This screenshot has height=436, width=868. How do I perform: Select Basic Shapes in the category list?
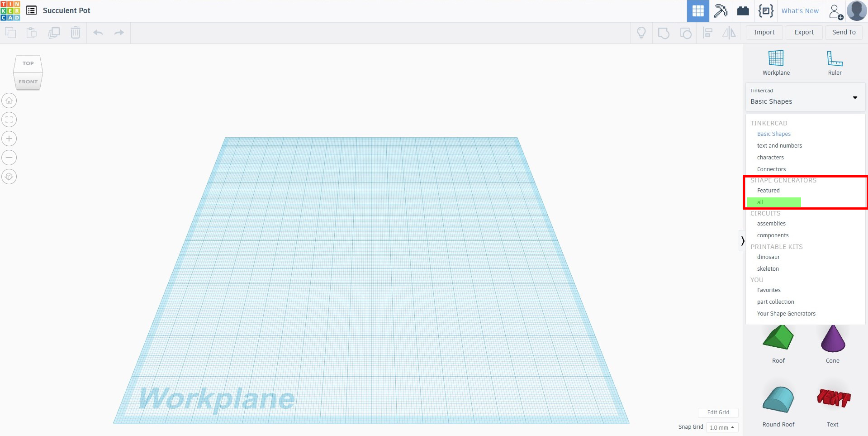point(774,134)
